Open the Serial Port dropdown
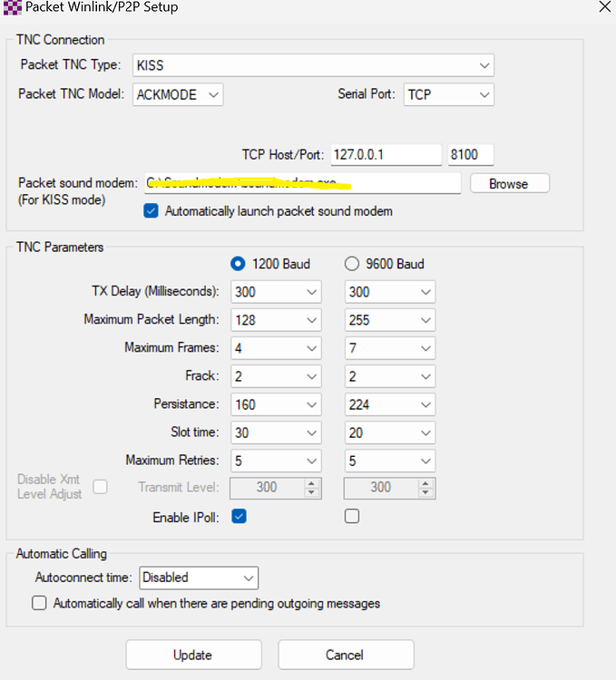Screen dimensions: 616x680 click(448, 94)
